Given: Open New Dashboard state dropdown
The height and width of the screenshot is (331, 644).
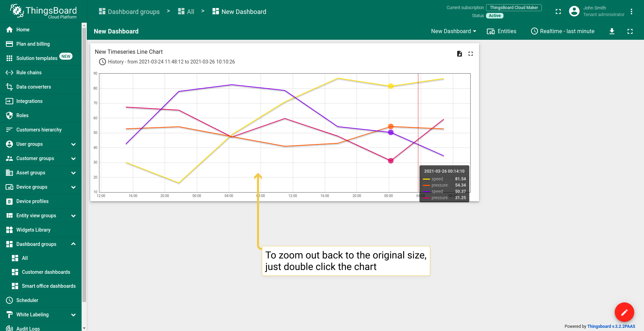Looking at the screenshot, I should click(x=454, y=31).
